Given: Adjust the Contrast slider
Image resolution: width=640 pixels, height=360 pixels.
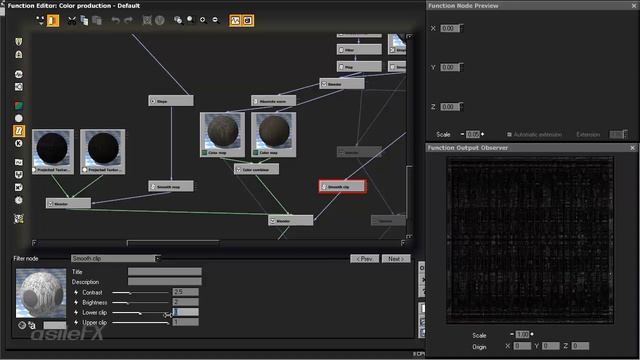Looking at the screenshot, I should pyautogui.click(x=140, y=293).
